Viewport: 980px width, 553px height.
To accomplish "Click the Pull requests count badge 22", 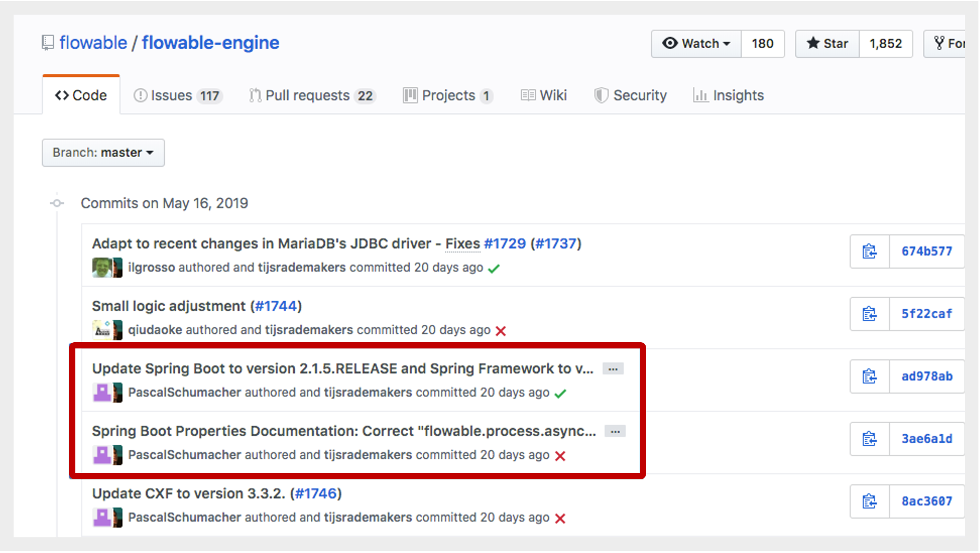I will point(365,96).
